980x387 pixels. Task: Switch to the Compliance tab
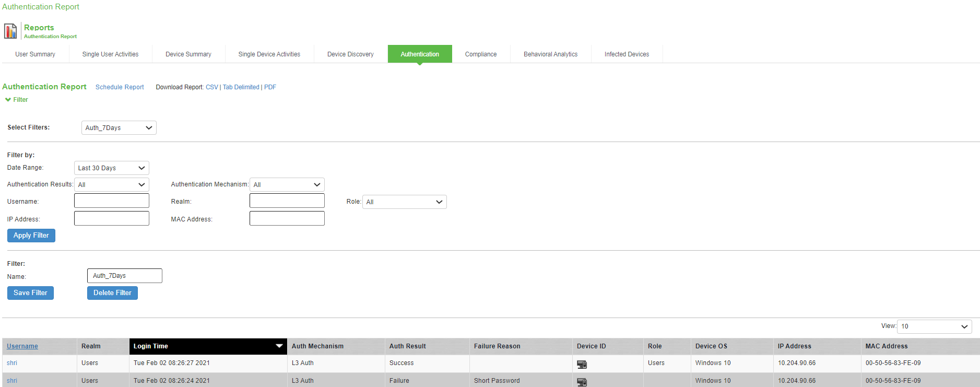tap(480, 54)
